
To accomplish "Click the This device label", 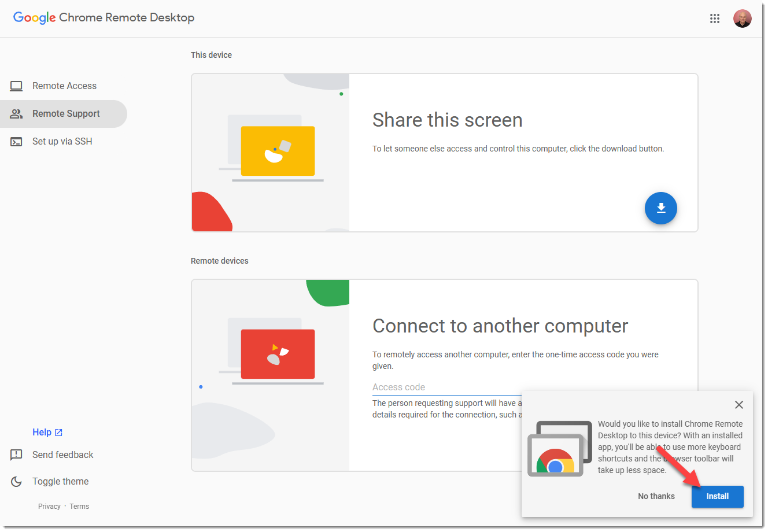I will (211, 55).
